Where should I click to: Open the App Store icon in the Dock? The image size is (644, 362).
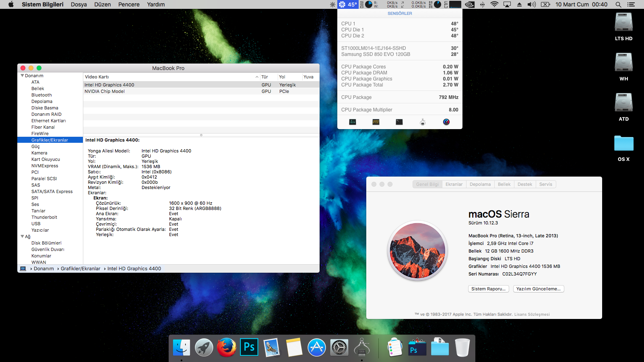point(317,347)
